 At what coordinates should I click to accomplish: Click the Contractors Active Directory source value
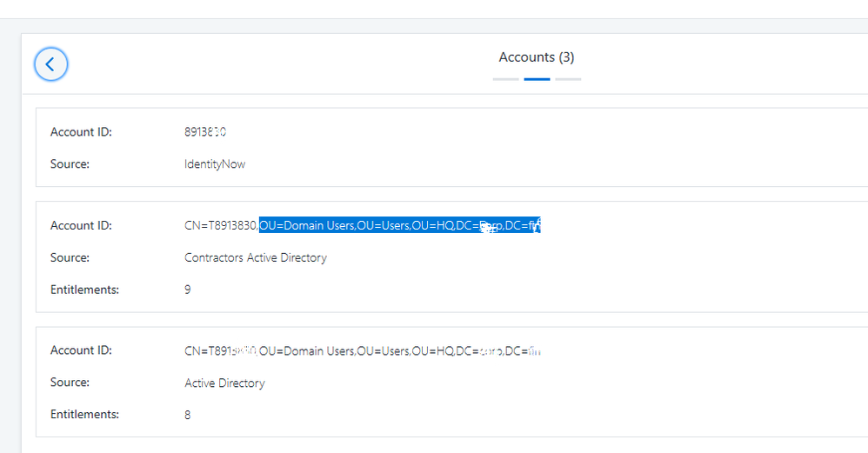tap(256, 257)
